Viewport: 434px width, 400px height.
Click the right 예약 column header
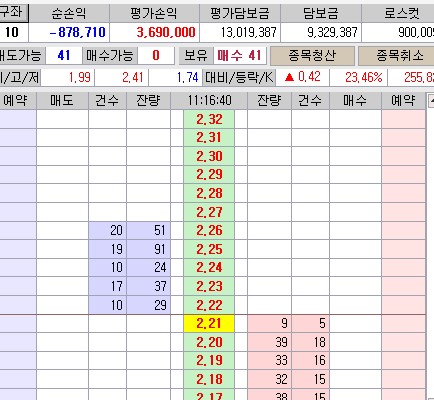coord(403,100)
